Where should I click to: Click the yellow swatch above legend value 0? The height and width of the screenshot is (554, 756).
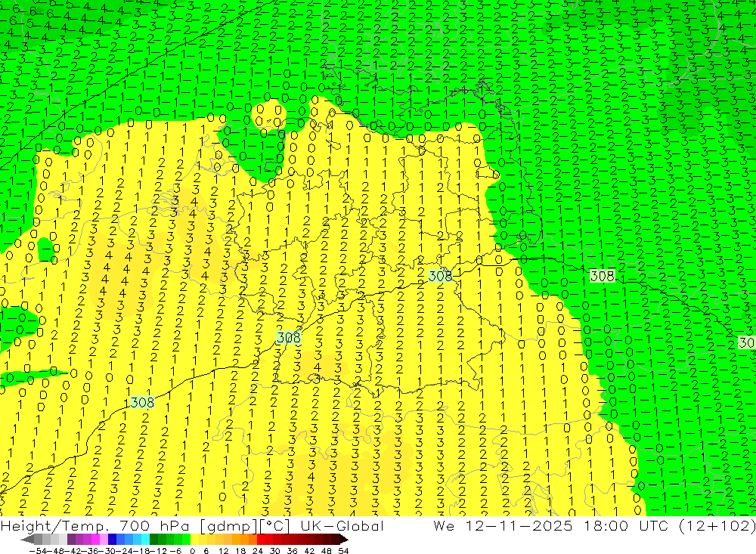click(x=194, y=540)
